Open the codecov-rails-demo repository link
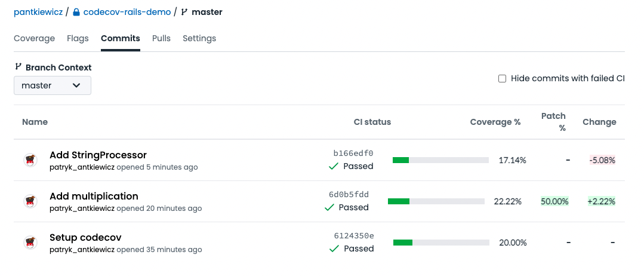Image resolution: width=644 pixels, height=276 pixels. coord(127,12)
